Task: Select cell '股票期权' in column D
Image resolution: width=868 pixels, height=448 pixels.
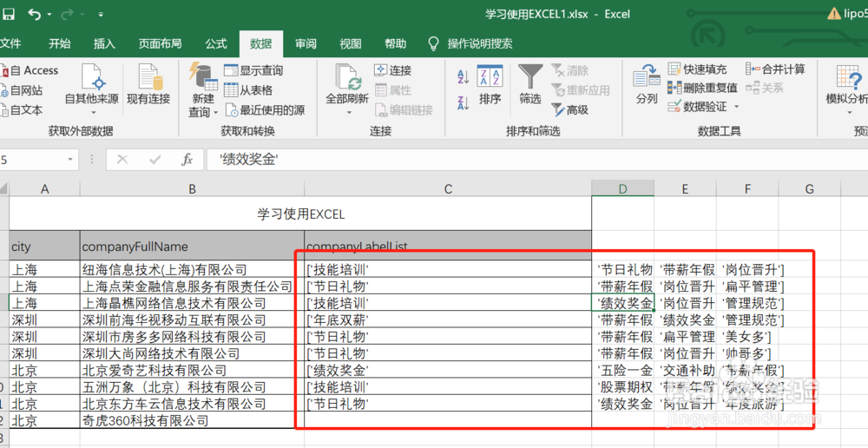Action: pyautogui.click(x=622, y=386)
